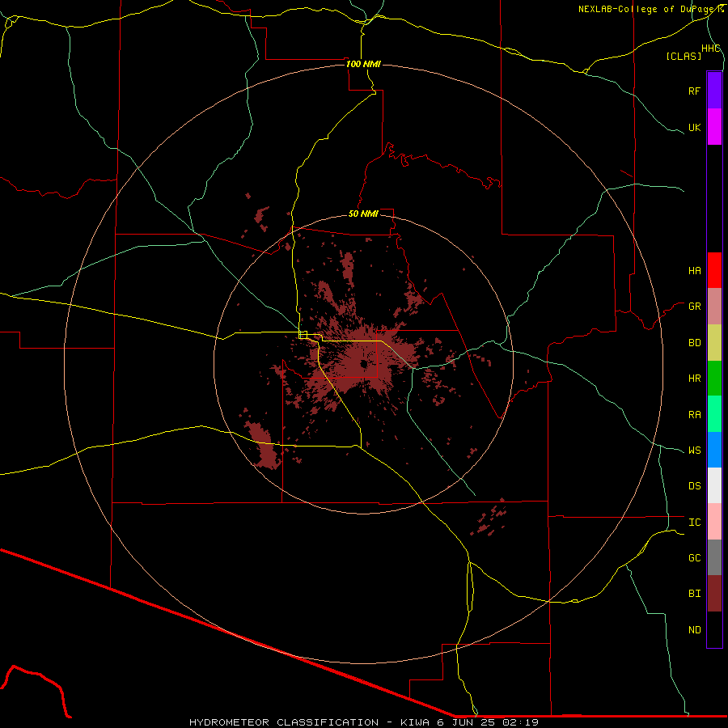Click the GR legend label

tap(694, 307)
